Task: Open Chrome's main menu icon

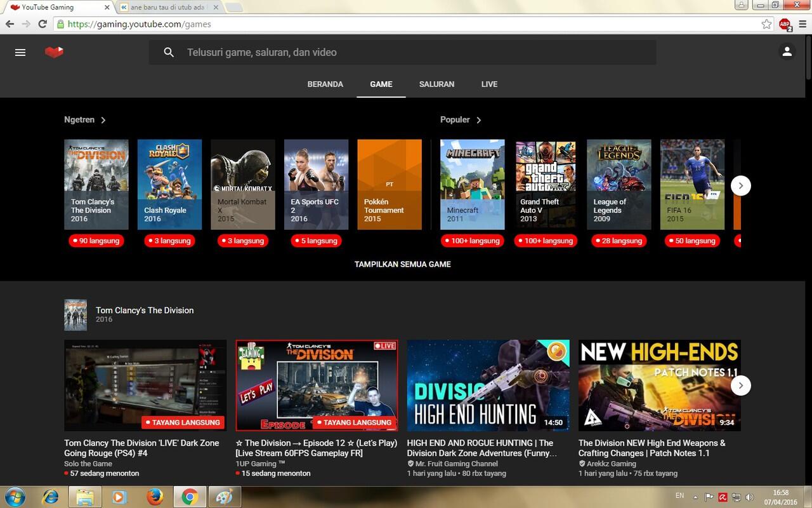Action: coord(802,24)
